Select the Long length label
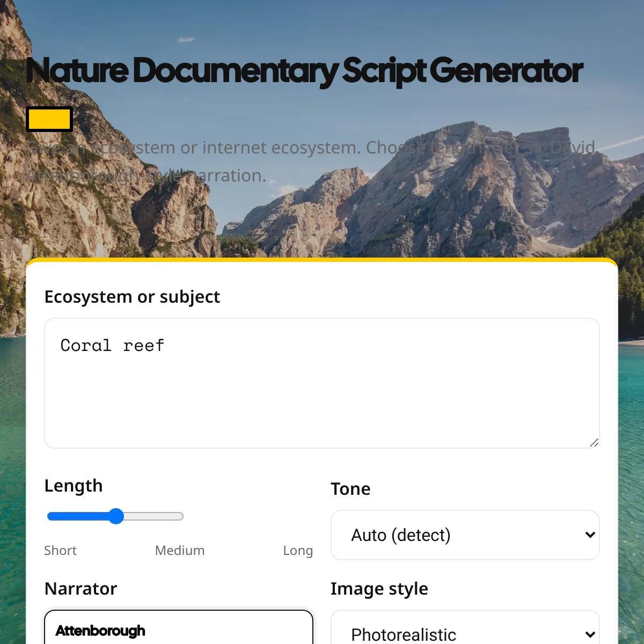The height and width of the screenshot is (644, 644). (x=298, y=551)
